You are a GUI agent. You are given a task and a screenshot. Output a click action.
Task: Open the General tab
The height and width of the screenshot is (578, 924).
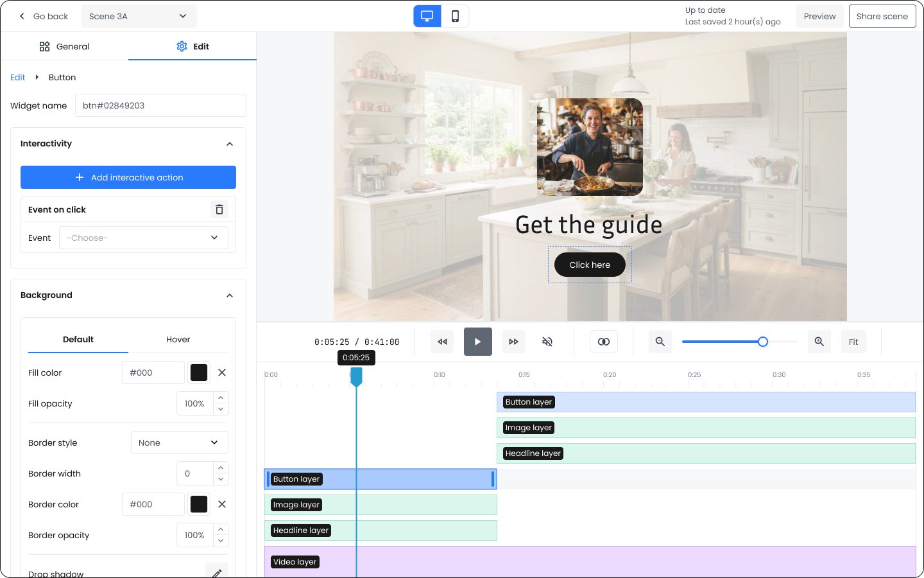click(64, 46)
